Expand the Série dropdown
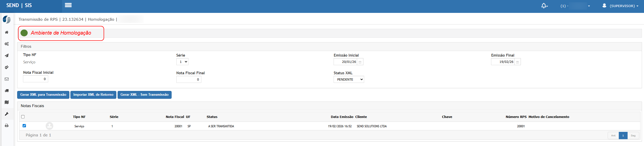The width and height of the screenshot is (644, 146). (182, 62)
